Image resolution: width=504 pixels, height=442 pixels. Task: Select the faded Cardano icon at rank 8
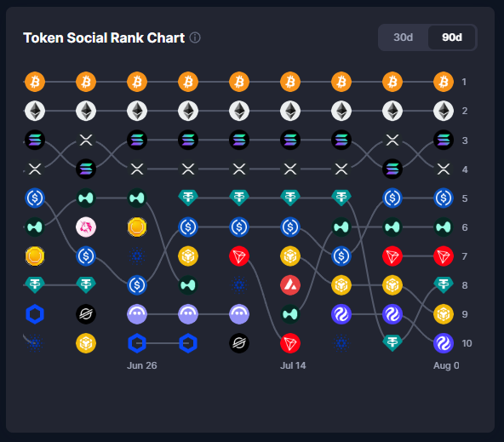(x=239, y=284)
